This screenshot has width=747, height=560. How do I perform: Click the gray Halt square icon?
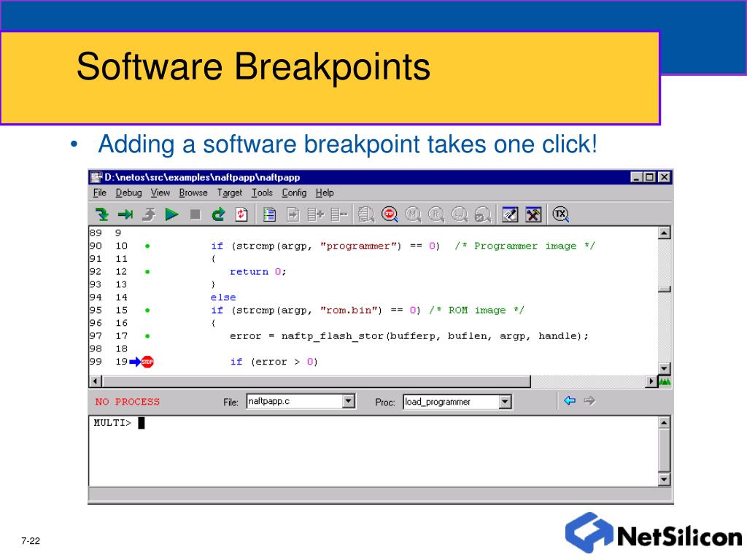click(195, 214)
